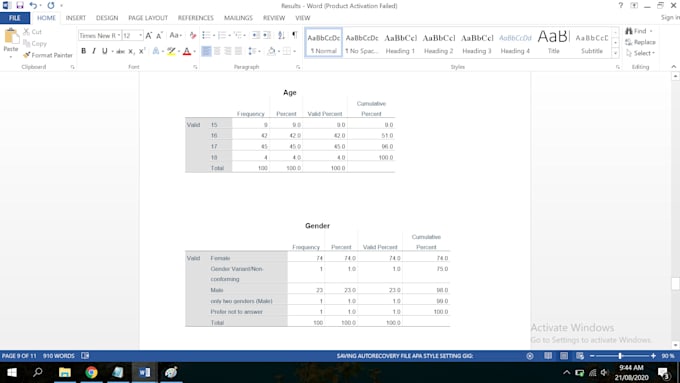Screen dimensions: 680x383
Task: Apply No Spacing style
Action: coord(362,43)
